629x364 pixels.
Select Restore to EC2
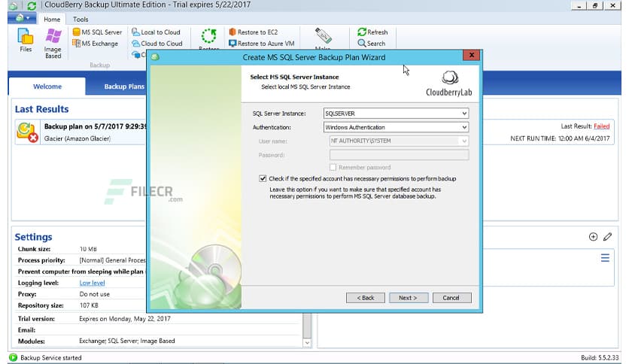(253, 32)
